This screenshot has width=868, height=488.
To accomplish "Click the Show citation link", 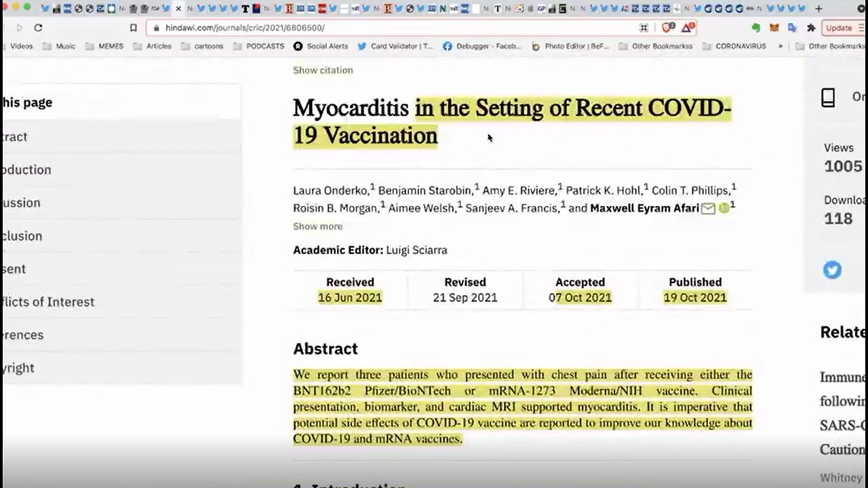I will click(x=323, y=70).
